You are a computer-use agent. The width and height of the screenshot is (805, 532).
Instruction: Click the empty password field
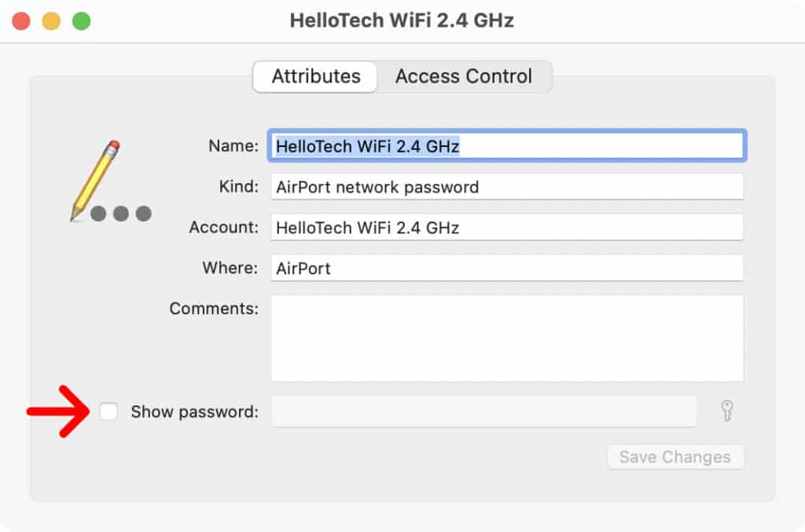pos(483,410)
